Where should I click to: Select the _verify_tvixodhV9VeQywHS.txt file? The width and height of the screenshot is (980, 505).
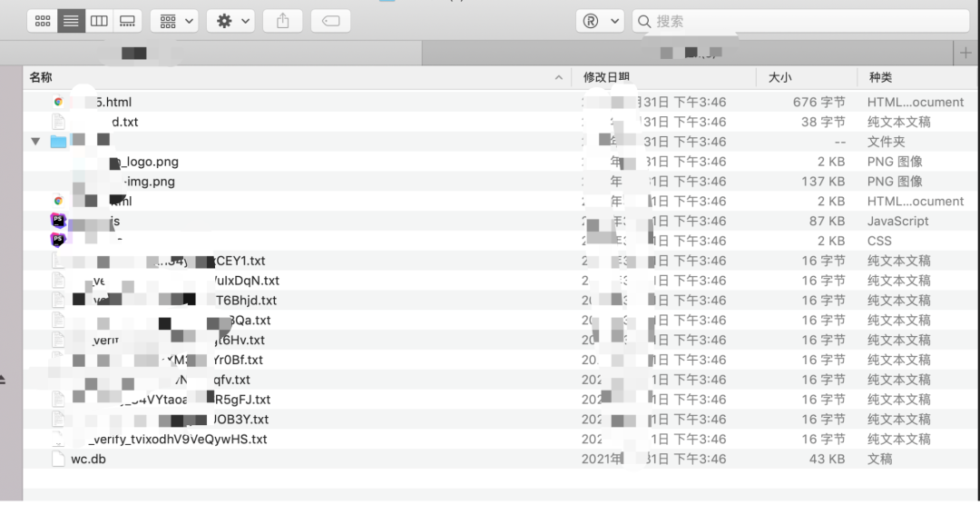pos(178,440)
